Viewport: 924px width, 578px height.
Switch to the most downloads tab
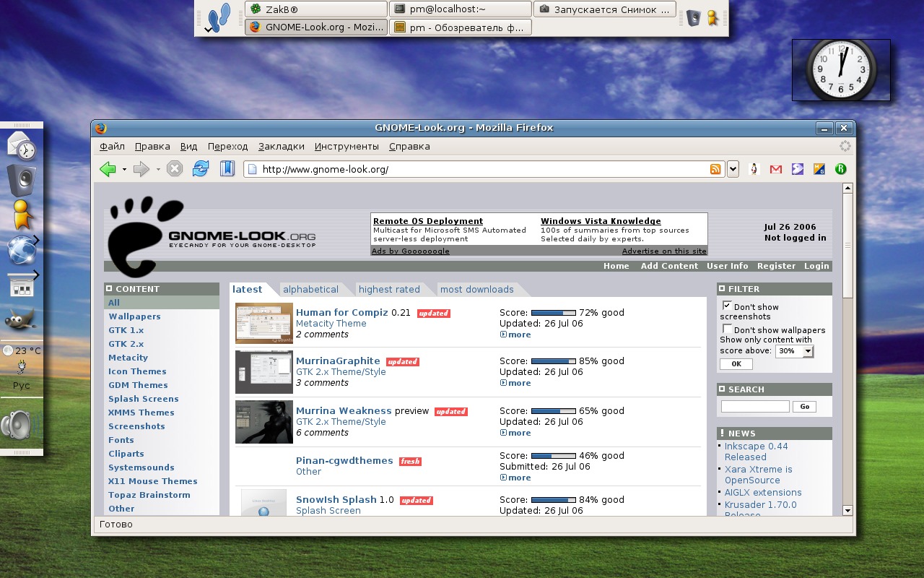coord(477,289)
